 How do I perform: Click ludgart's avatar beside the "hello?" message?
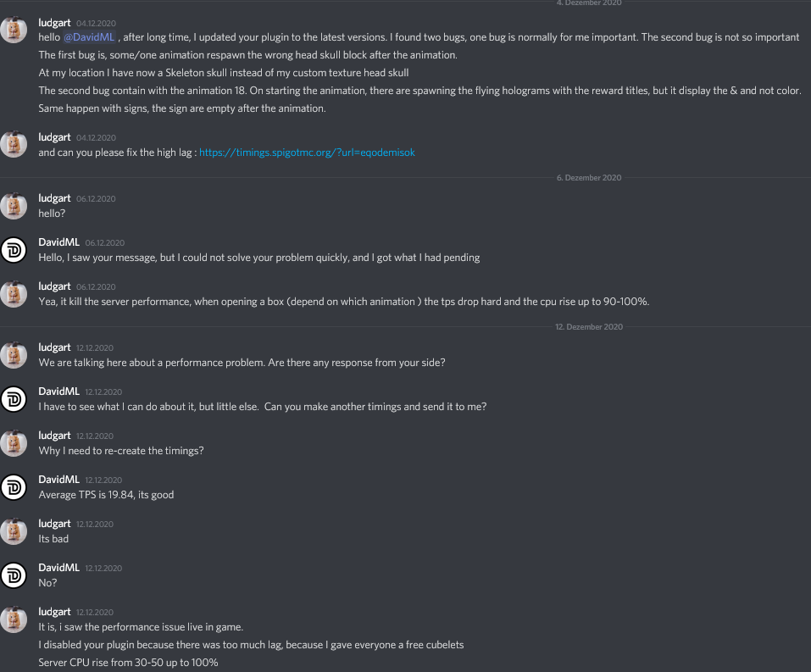(14, 205)
